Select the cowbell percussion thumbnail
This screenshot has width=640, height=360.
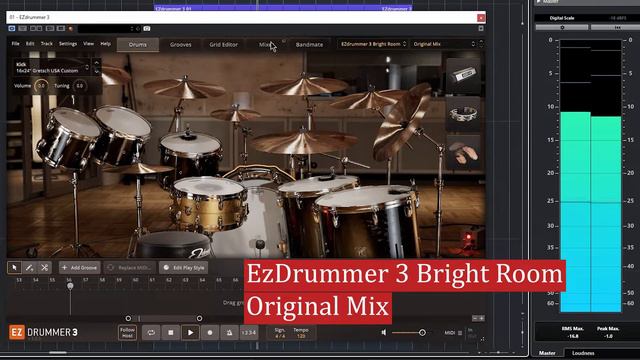(x=463, y=75)
